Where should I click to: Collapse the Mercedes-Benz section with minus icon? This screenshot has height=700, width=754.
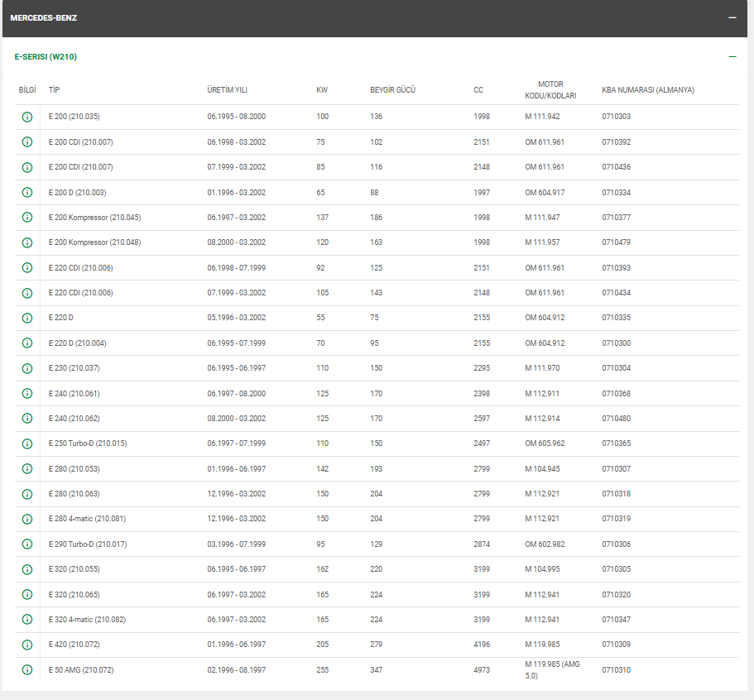(732, 17)
